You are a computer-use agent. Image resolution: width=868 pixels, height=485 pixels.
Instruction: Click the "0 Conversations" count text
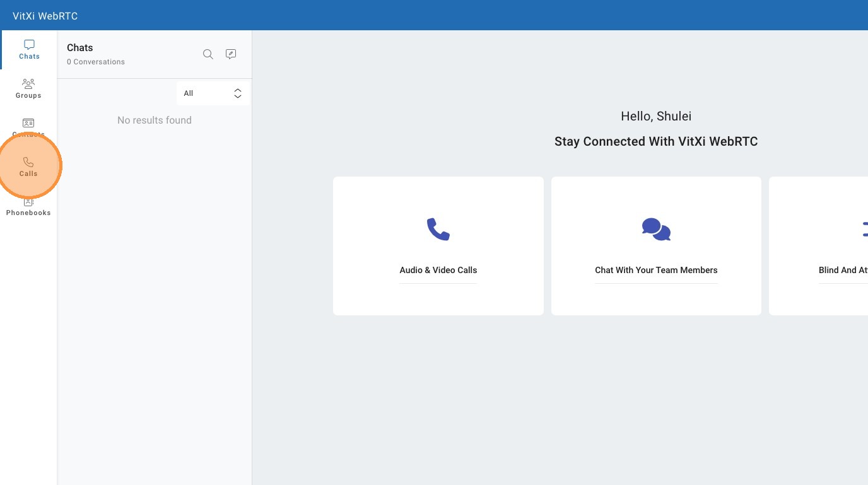[96, 62]
